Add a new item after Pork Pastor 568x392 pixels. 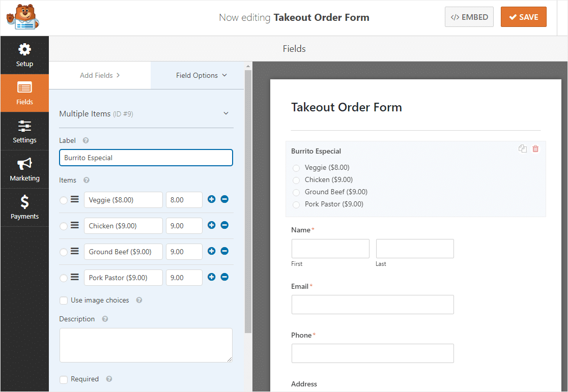[x=212, y=277]
